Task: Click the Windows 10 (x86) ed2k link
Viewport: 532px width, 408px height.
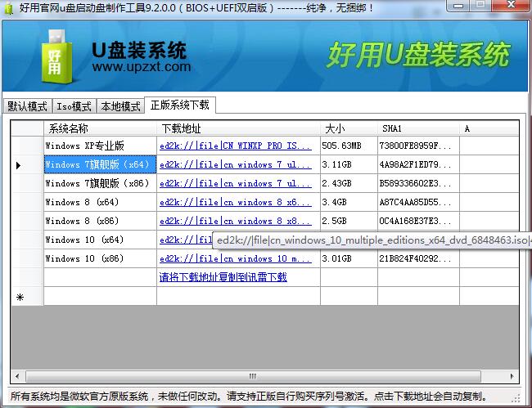Action: point(236,258)
